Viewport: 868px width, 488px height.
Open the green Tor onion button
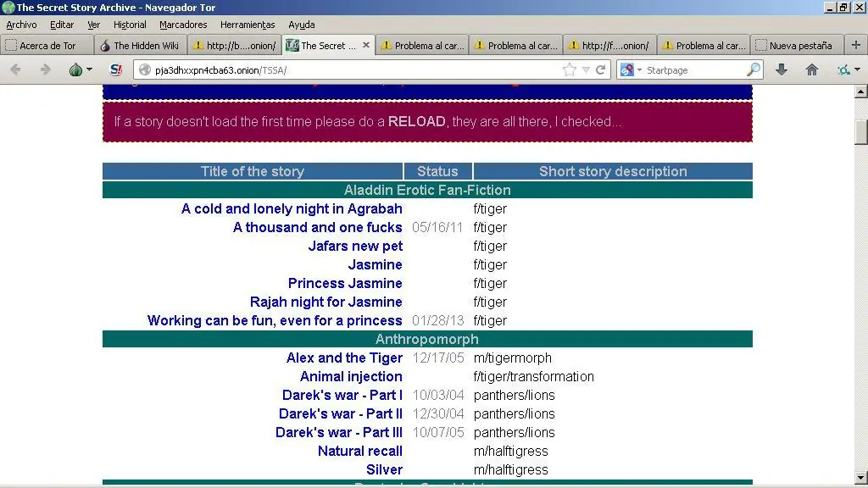point(75,69)
